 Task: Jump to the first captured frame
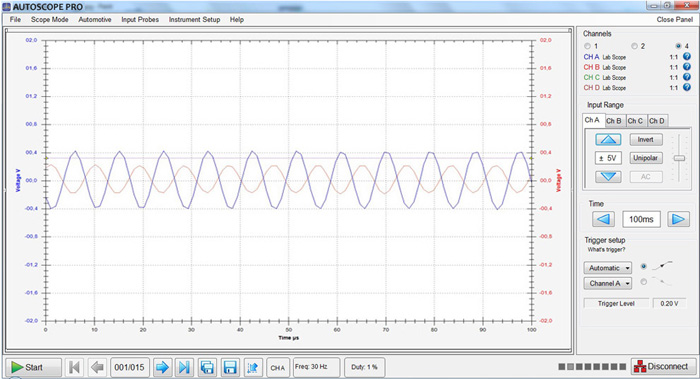click(x=75, y=367)
